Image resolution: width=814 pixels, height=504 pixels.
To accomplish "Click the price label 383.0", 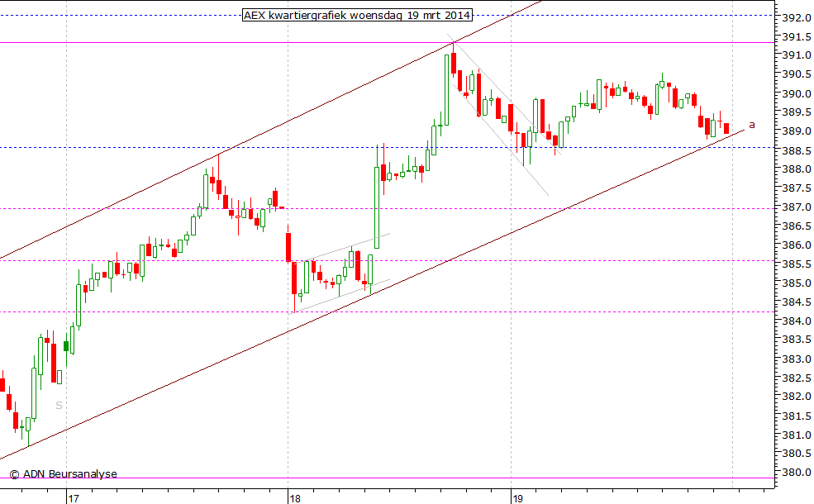I will coord(797,359).
